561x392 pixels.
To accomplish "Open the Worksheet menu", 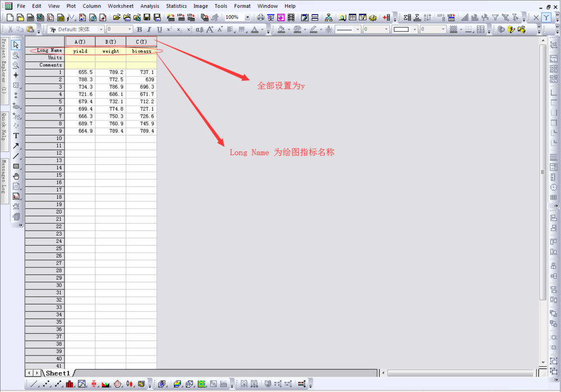I will [121, 6].
